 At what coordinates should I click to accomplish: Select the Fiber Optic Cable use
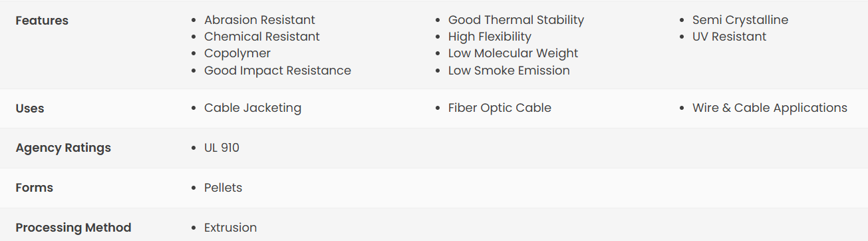pos(500,108)
